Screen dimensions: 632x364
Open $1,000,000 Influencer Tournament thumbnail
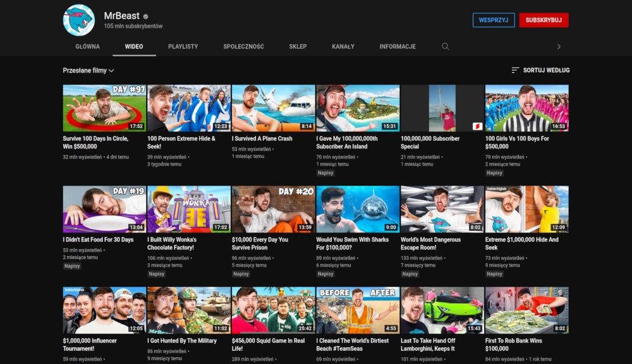pyautogui.click(x=104, y=310)
